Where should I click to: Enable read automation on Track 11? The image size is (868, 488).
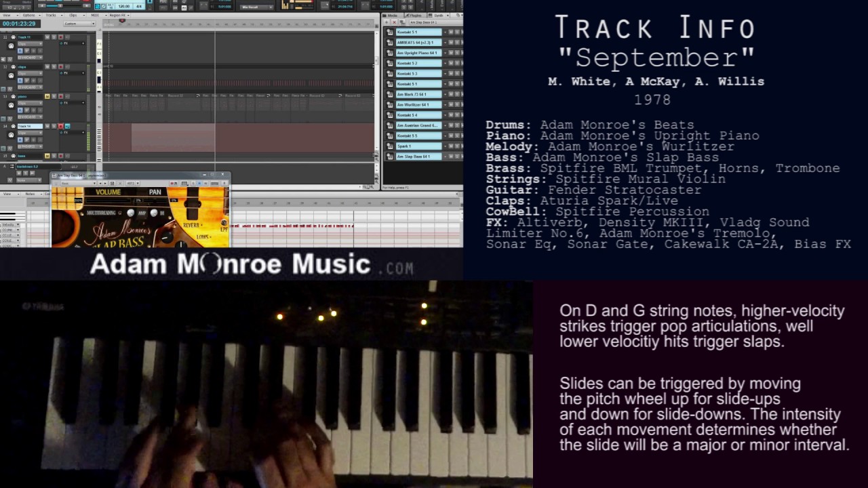[20, 51]
